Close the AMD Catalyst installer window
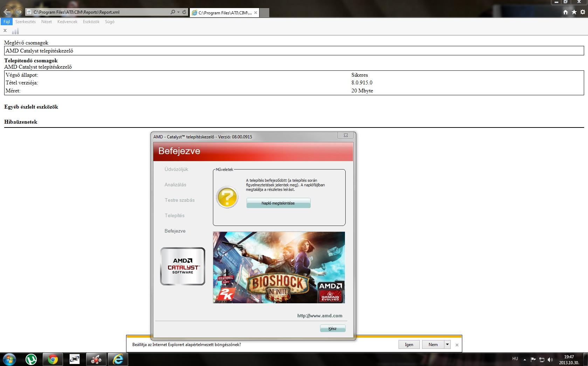Viewport: 588px width, 366px height. (346, 136)
